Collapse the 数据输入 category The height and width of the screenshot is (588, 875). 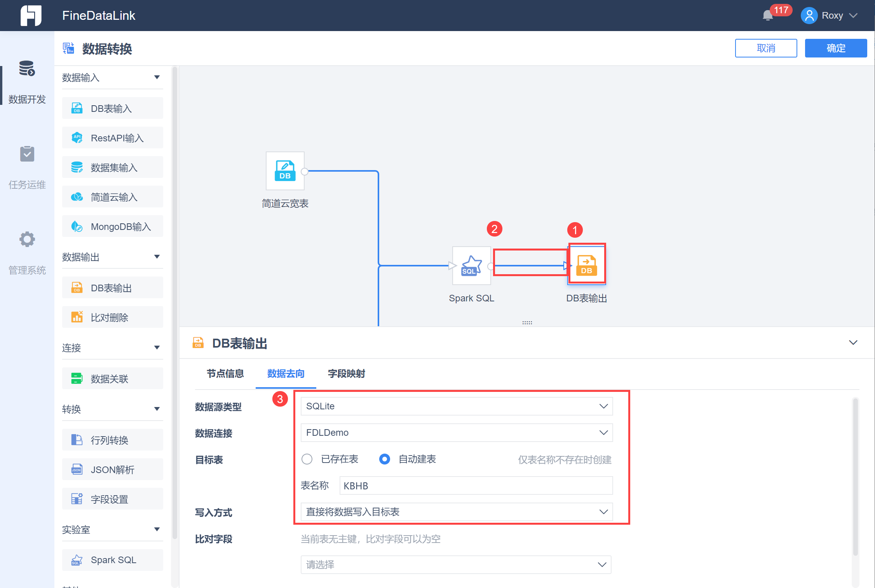point(157,77)
